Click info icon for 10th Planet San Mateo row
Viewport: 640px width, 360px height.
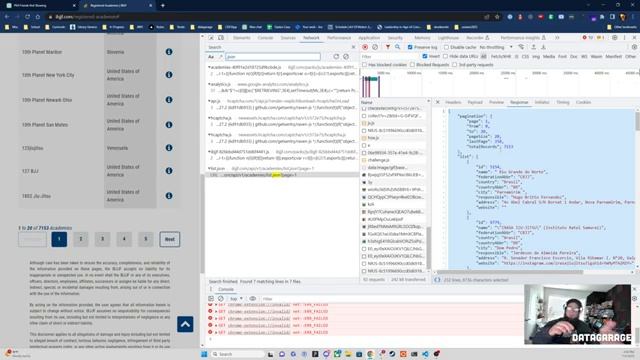pos(169,125)
